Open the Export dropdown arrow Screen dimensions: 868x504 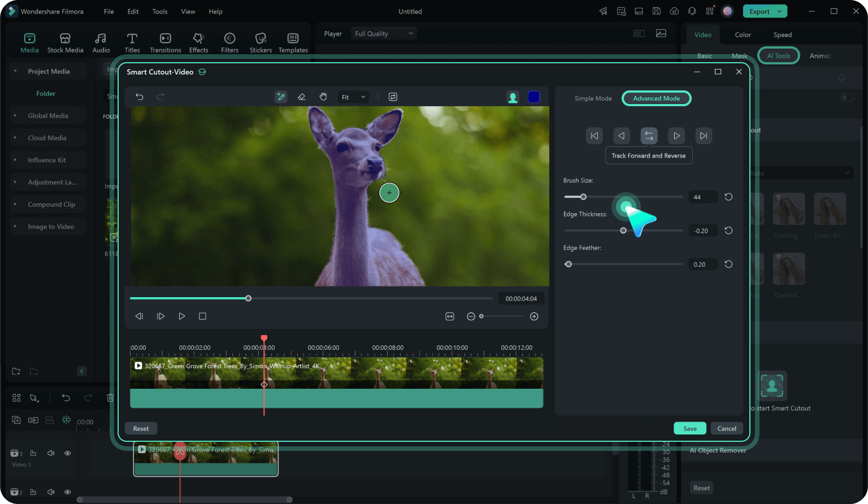[x=780, y=11]
